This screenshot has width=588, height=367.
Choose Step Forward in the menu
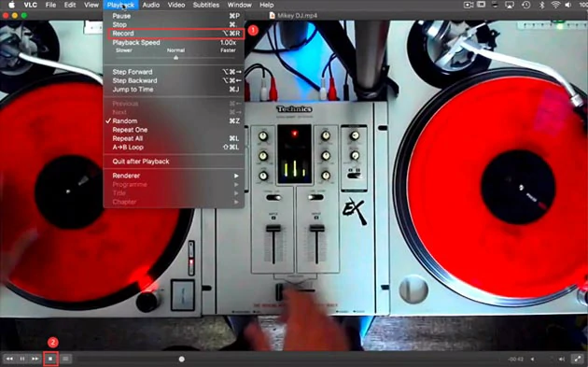[x=174, y=72]
